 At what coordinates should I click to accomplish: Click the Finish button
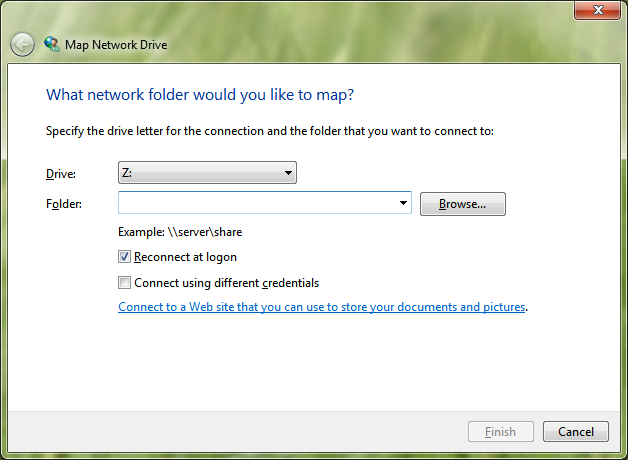pos(501,432)
